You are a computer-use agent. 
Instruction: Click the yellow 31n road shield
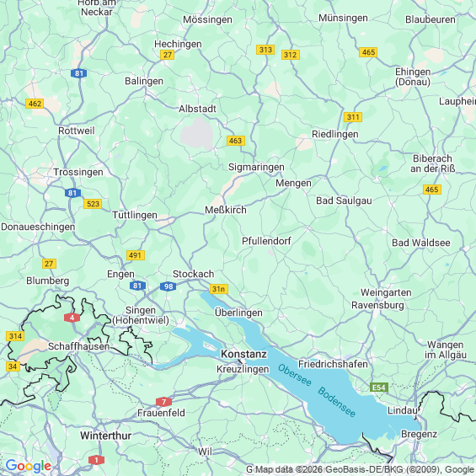click(x=218, y=289)
